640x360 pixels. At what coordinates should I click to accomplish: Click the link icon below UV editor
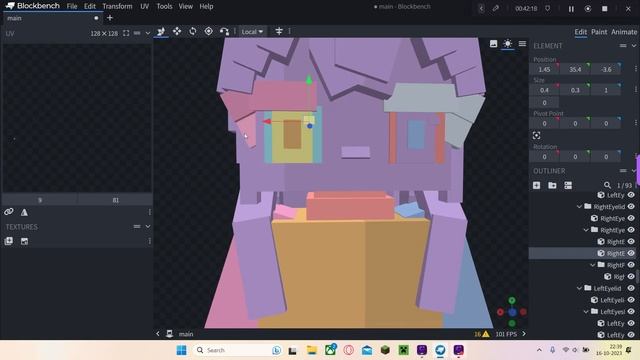[9, 212]
